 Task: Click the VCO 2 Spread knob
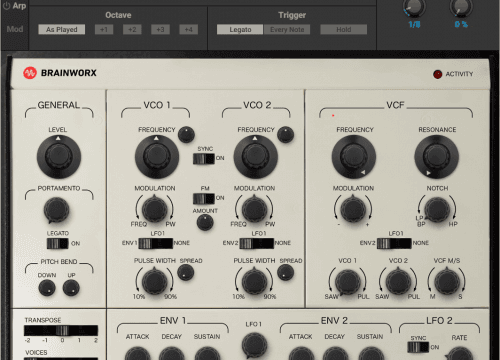(286, 273)
